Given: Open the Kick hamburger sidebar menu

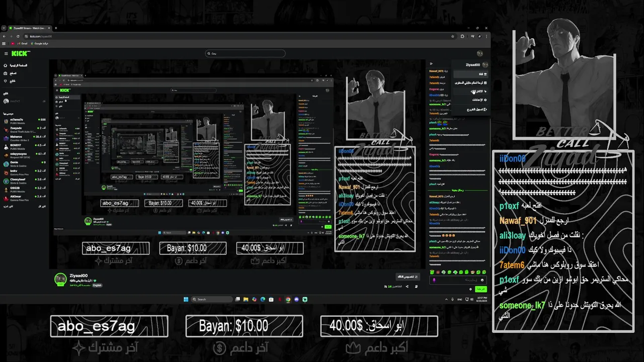Looking at the screenshot, I should [6, 53].
